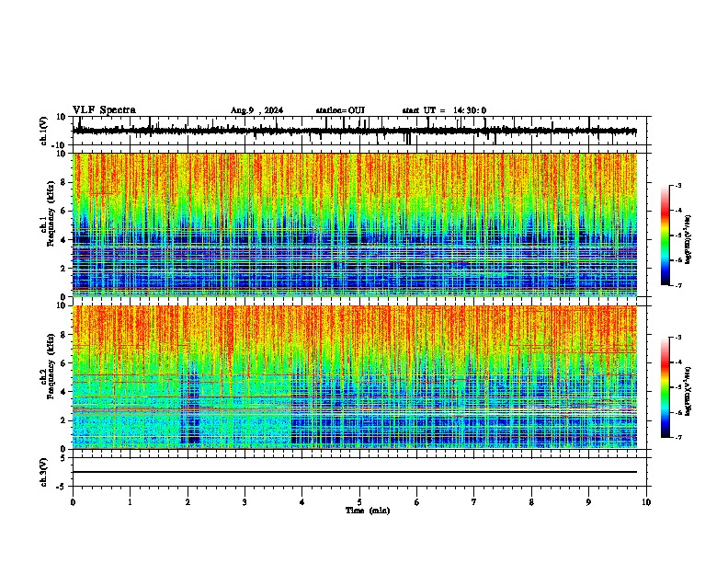Click time axis tick label "3"

tap(245, 502)
